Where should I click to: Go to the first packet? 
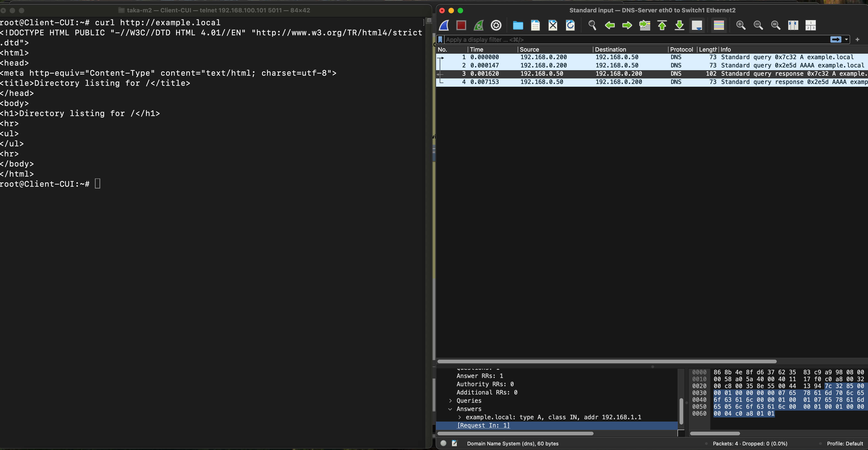tap(662, 25)
